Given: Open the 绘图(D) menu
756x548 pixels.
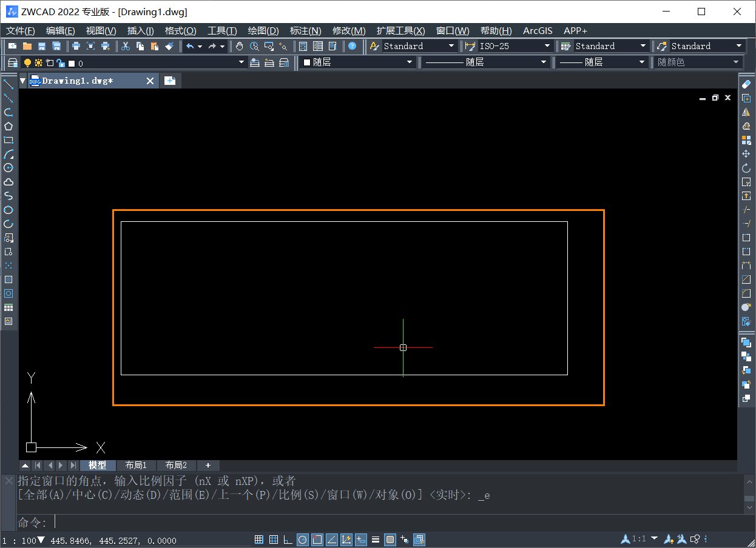Looking at the screenshot, I should coord(263,30).
